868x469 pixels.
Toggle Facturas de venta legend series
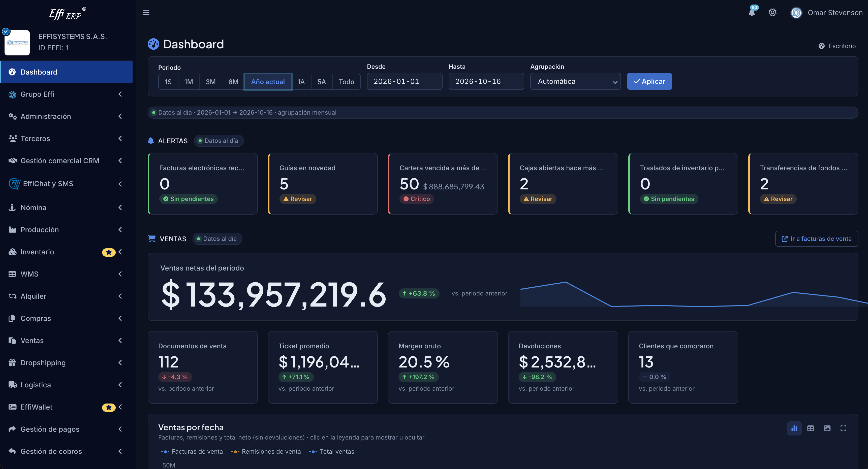click(192, 451)
